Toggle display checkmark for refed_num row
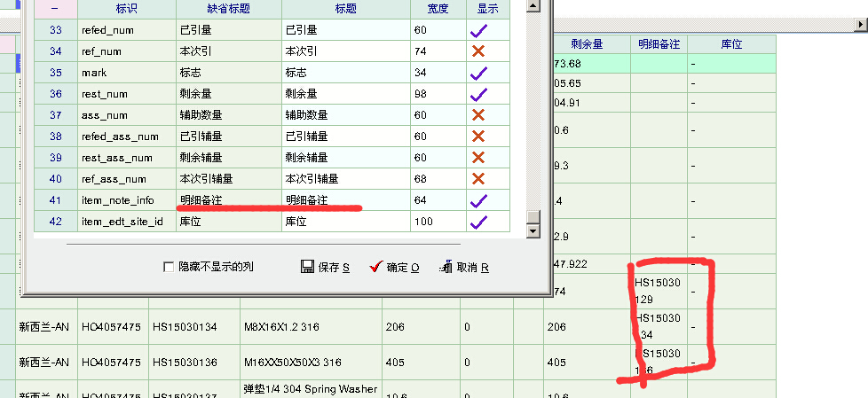Screen dimensions: 868x398 pos(479,30)
